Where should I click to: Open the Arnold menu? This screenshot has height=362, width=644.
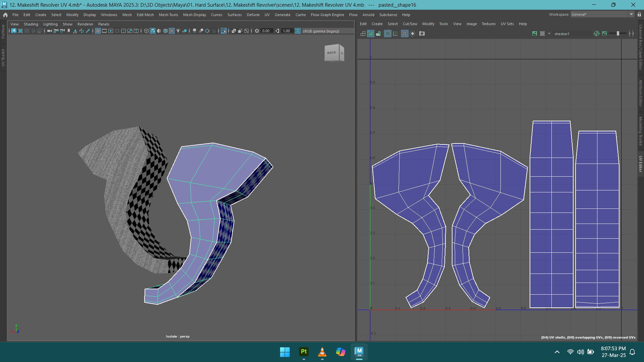click(x=368, y=15)
